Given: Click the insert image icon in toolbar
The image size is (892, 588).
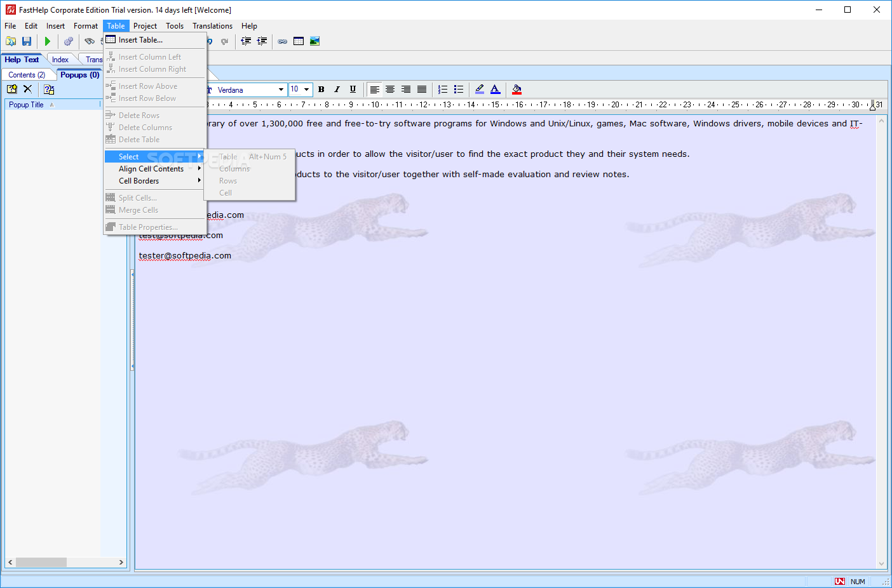Looking at the screenshot, I should [x=314, y=41].
